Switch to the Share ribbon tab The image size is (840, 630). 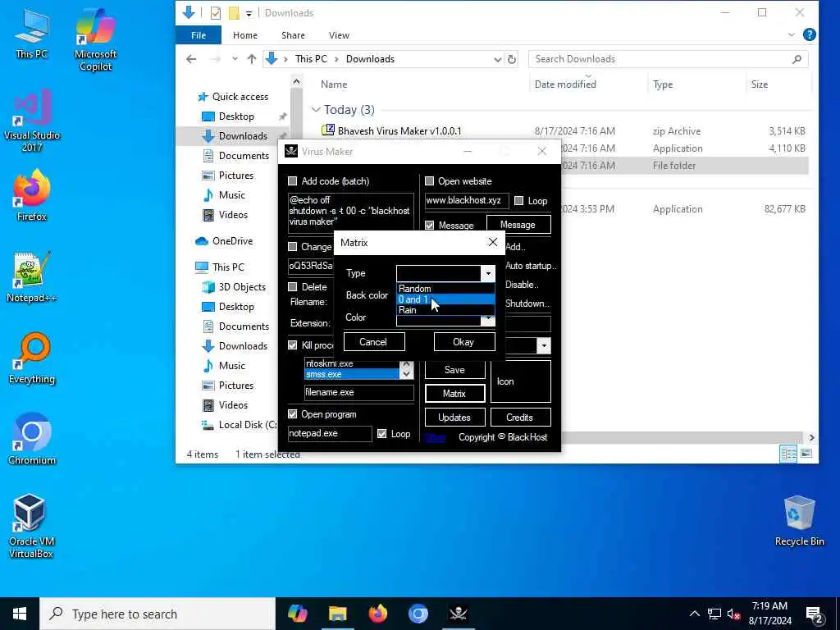(293, 35)
